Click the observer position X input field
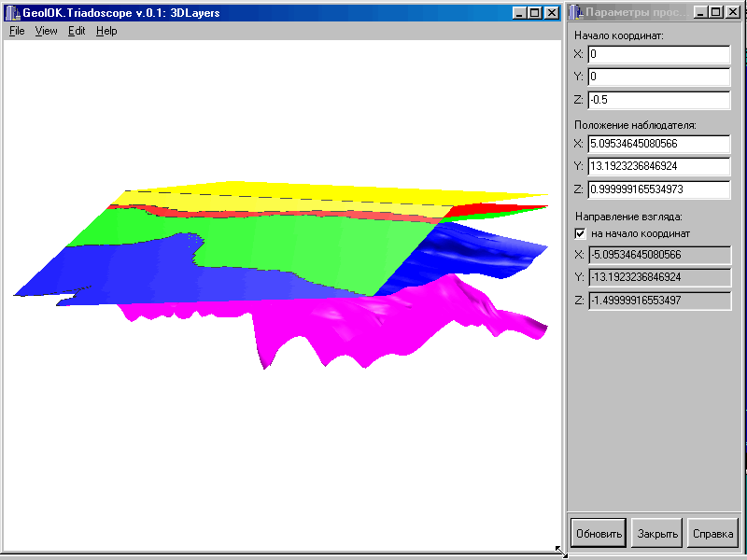 658,144
